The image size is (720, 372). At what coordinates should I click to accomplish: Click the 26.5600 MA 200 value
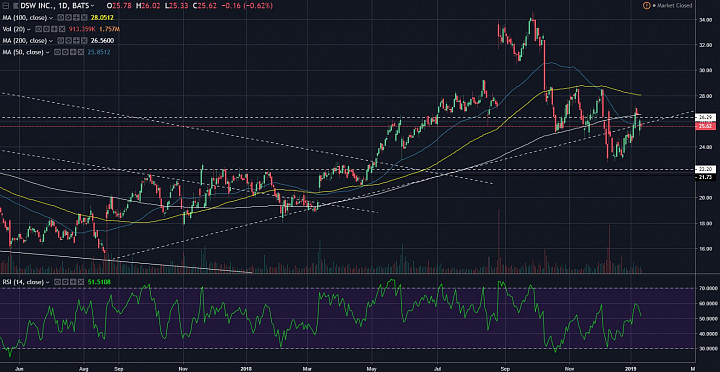pos(102,41)
